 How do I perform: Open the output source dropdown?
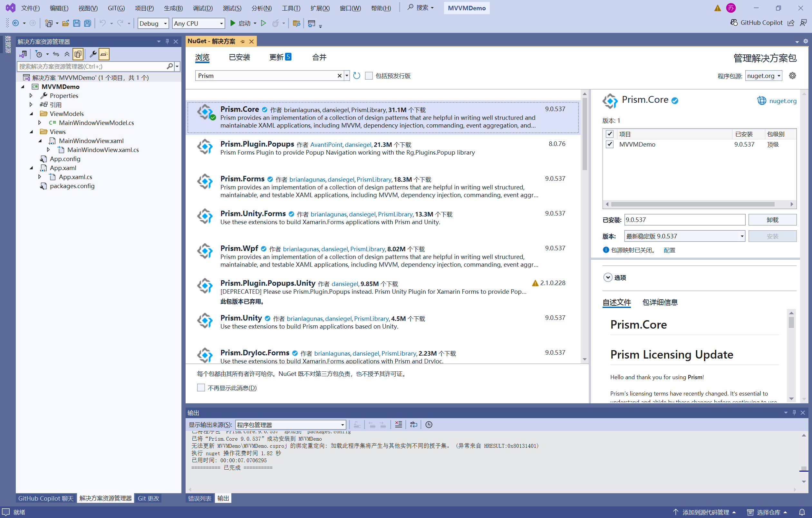(x=291, y=425)
